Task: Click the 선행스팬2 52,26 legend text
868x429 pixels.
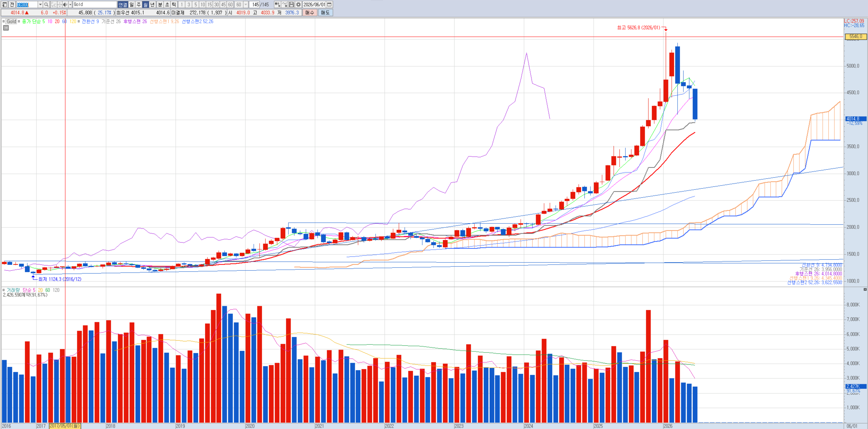Action: click(197, 21)
